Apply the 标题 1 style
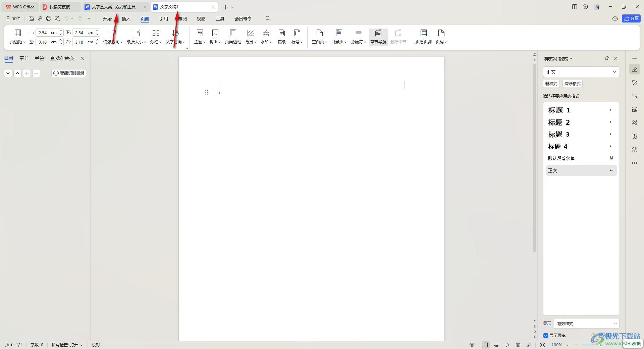 [581, 110]
